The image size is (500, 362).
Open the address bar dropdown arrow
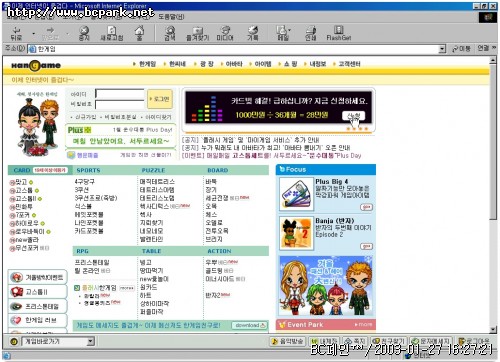[x=442, y=49]
